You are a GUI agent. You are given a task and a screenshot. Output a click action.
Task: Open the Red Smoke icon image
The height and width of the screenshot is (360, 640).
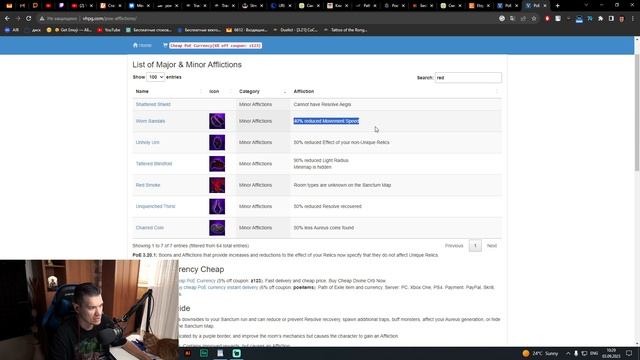(217, 185)
